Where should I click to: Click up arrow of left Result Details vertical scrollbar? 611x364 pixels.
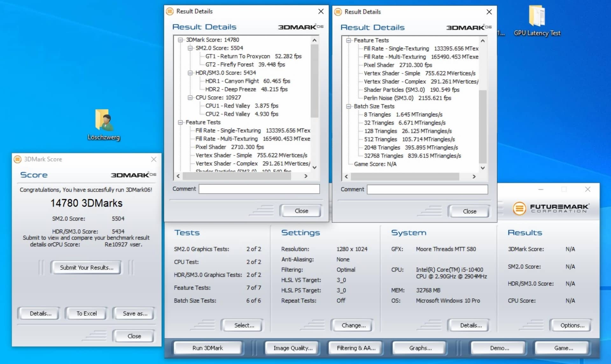(x=314, y=40)
